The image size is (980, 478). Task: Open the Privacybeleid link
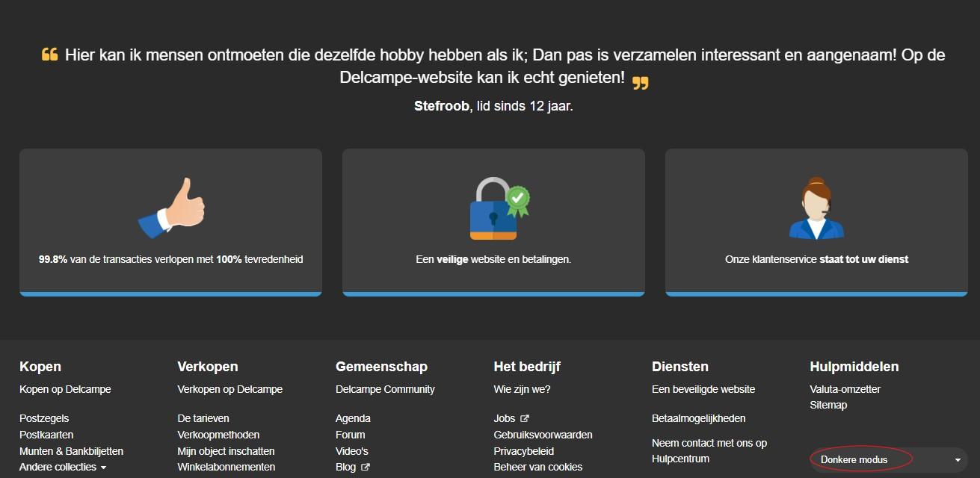click(x=524, y=451)
